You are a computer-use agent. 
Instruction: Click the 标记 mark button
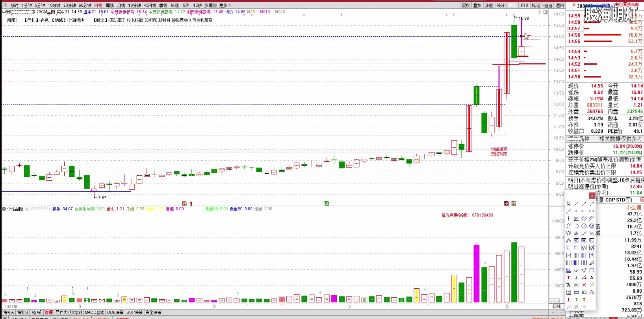[x=536, y=6]
